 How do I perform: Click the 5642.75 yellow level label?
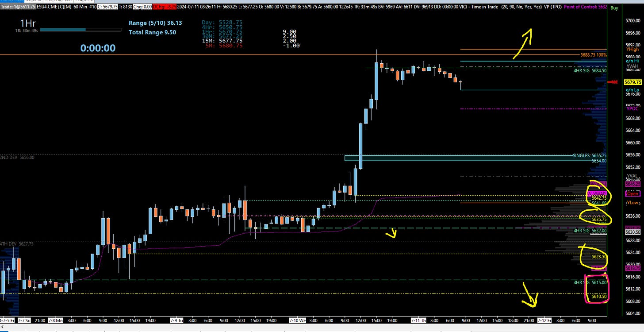coord(599,198)
